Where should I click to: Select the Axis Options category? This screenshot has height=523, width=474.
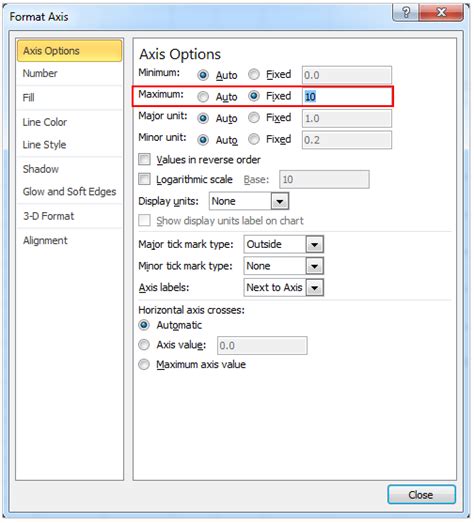69,51
